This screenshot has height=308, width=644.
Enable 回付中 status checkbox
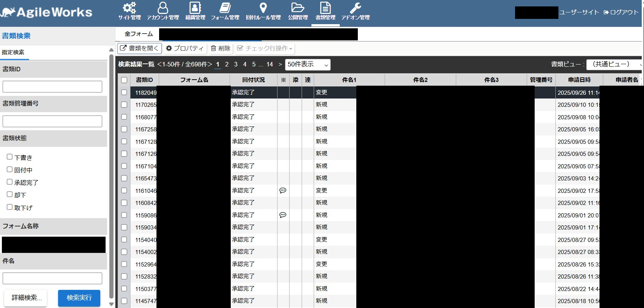(x=10, y=169)
